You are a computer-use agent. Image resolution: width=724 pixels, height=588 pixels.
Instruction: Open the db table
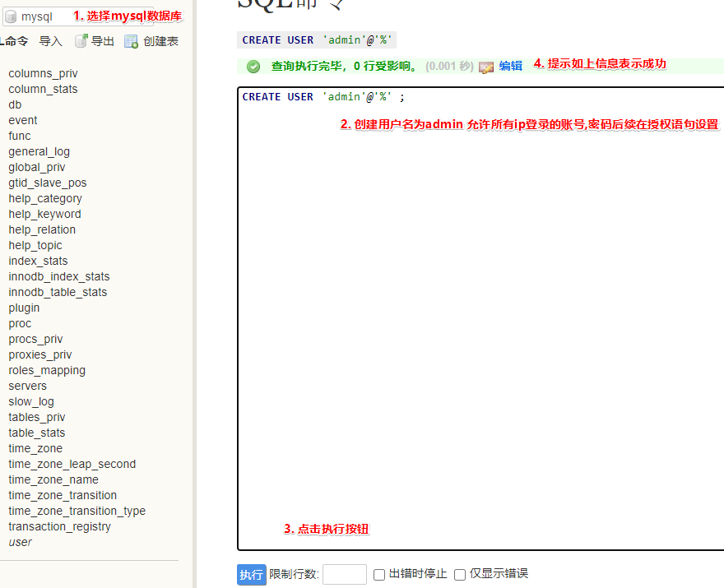(x=15, y=104)
